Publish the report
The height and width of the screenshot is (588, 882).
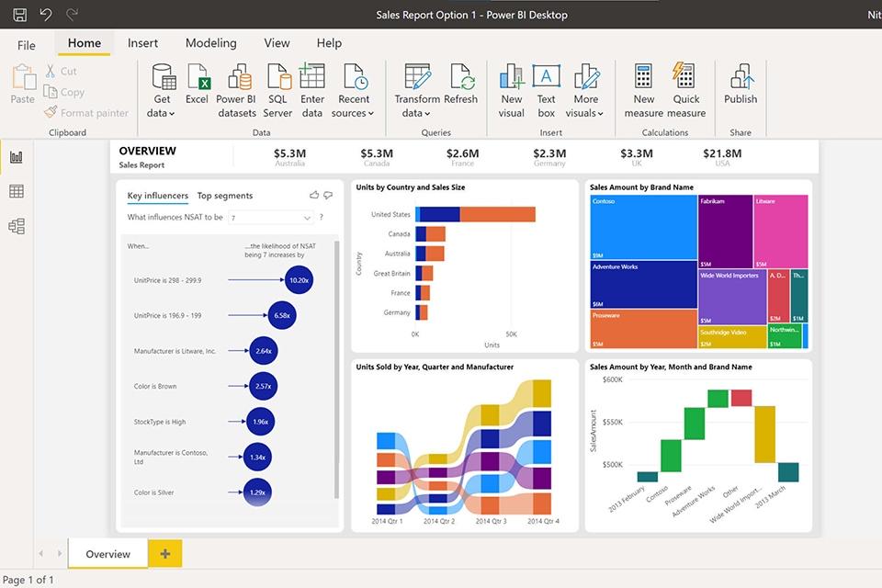coord(741,87)
